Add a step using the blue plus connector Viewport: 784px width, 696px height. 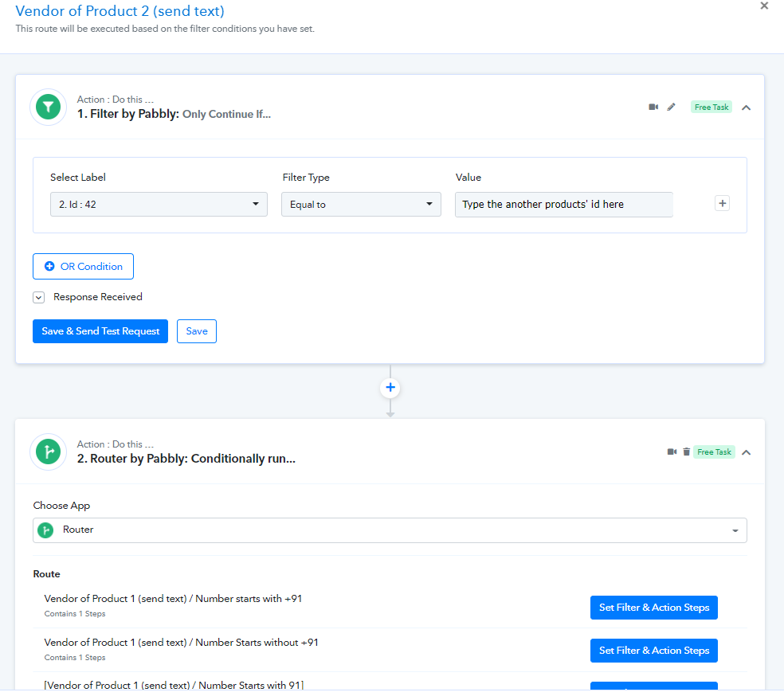390,388
